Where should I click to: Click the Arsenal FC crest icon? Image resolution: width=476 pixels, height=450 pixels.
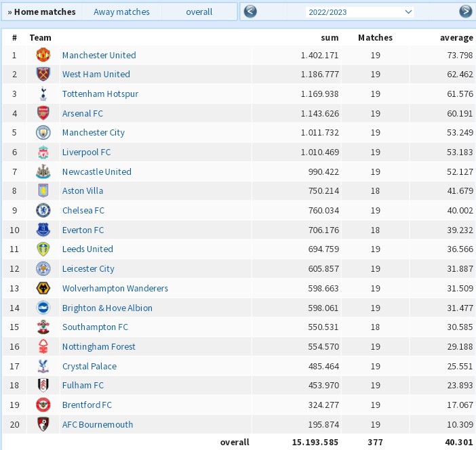(43, 113)
